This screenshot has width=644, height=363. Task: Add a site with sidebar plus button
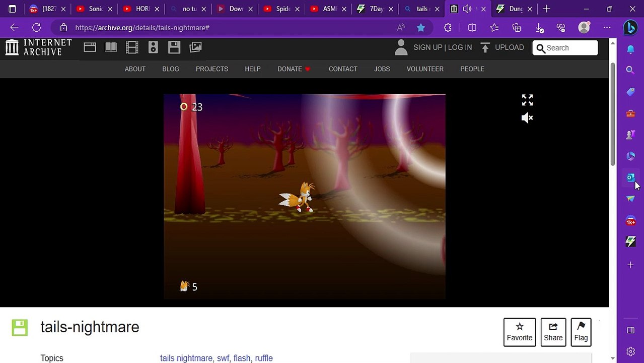[630, 265]
